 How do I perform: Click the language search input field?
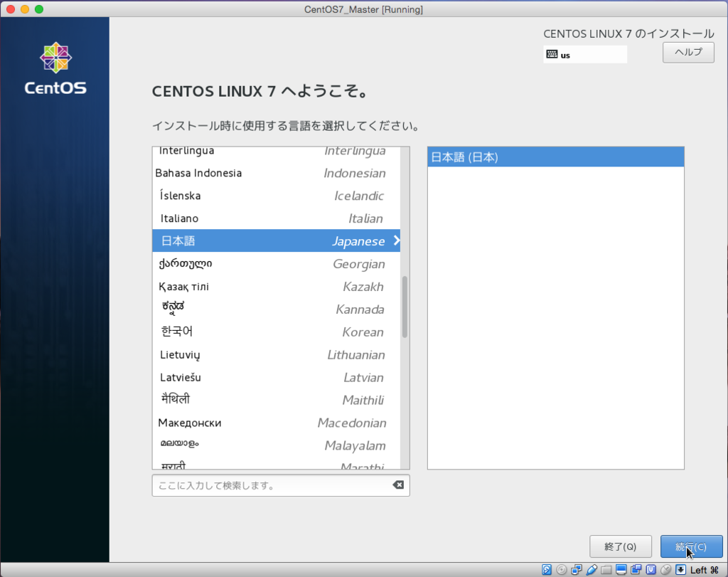[x=280, y=485]
